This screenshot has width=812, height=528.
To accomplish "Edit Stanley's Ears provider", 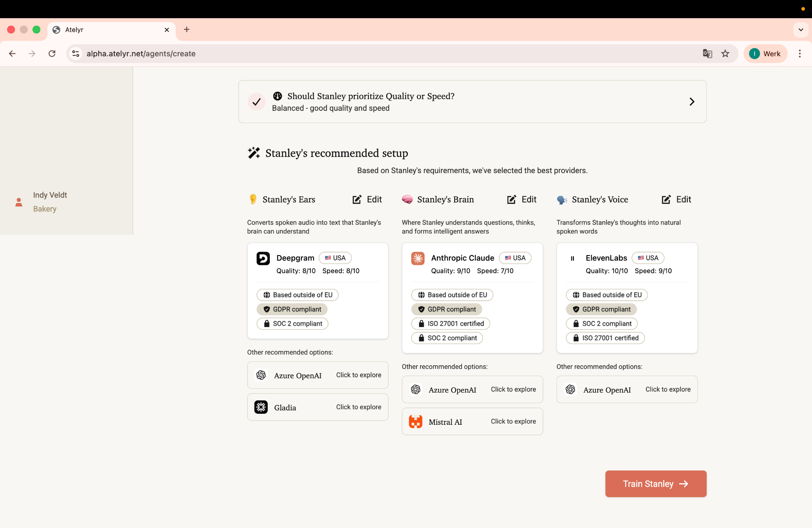I will click(x=367, y=199).
